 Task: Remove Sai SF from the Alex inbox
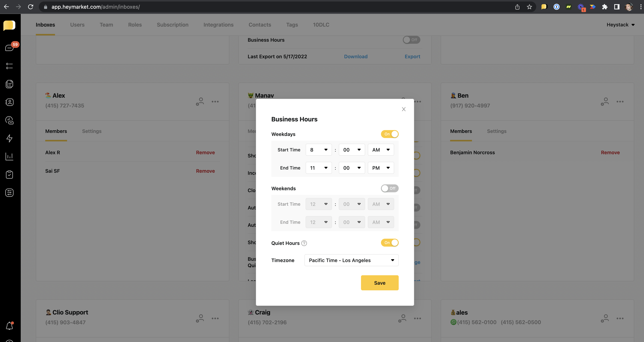click(x=205, y=171)
